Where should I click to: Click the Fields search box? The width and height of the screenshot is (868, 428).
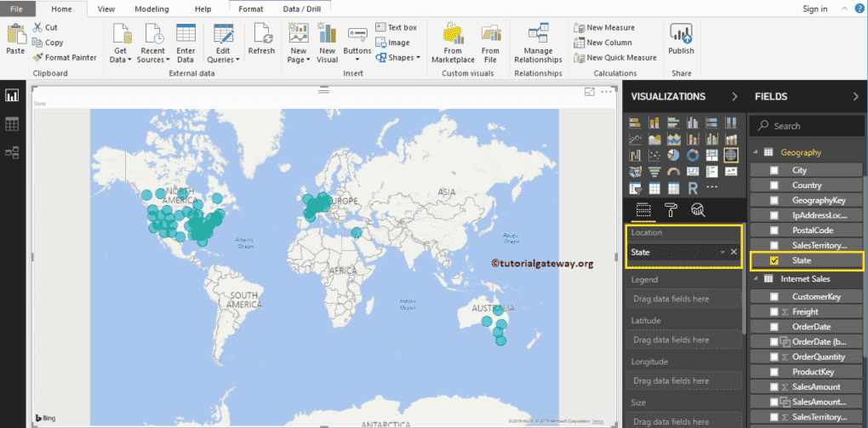click(808, 126)
